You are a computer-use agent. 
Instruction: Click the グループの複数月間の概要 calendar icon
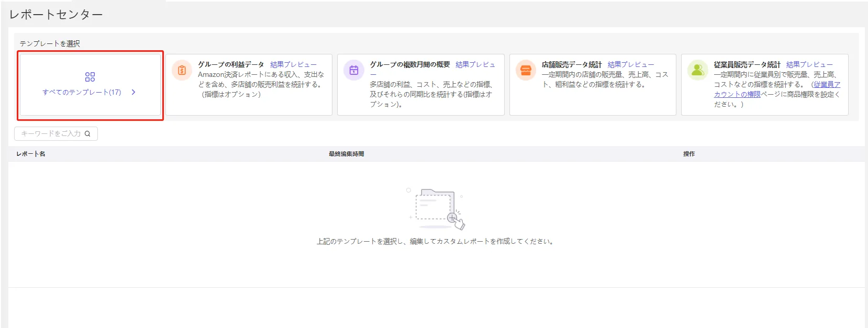(354, 70)
